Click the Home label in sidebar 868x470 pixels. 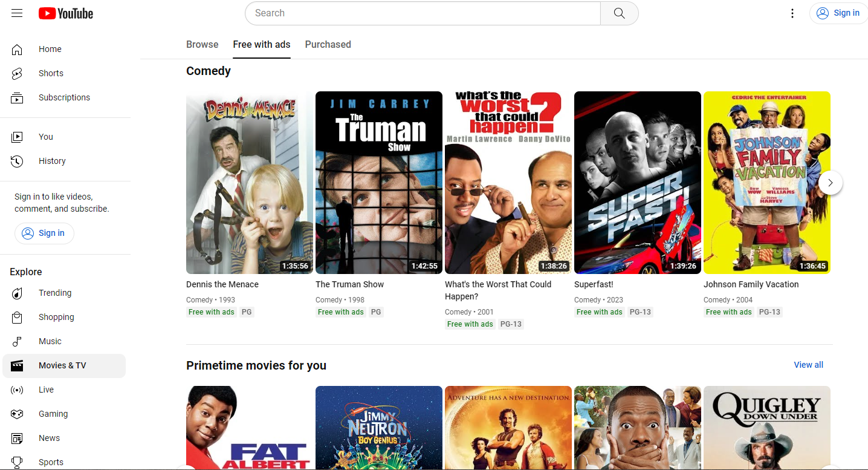pyautogui.click(x=50, y=49)
